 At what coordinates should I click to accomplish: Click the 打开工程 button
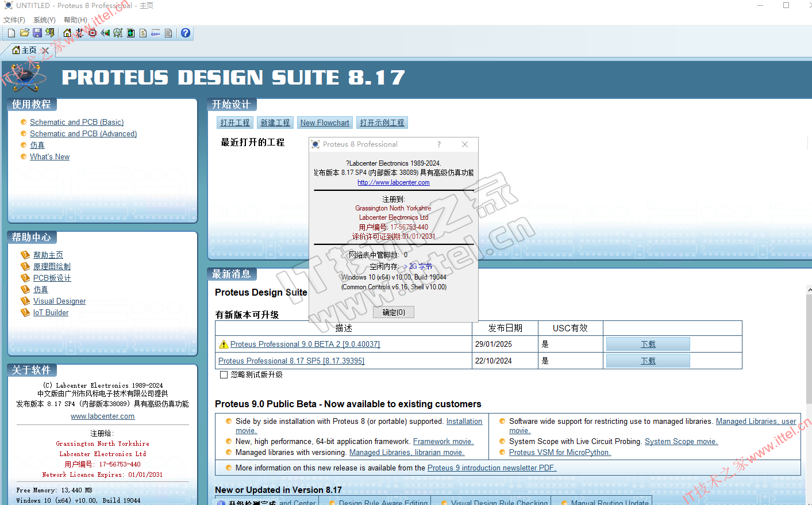(235, 123)
